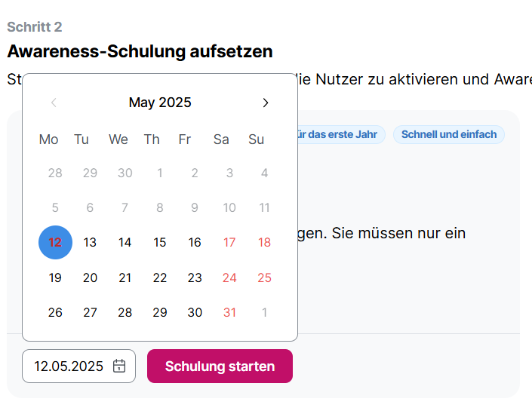Select Sunday May 18
The width and height of the screenshot is (532, 417).
(264, 243)
